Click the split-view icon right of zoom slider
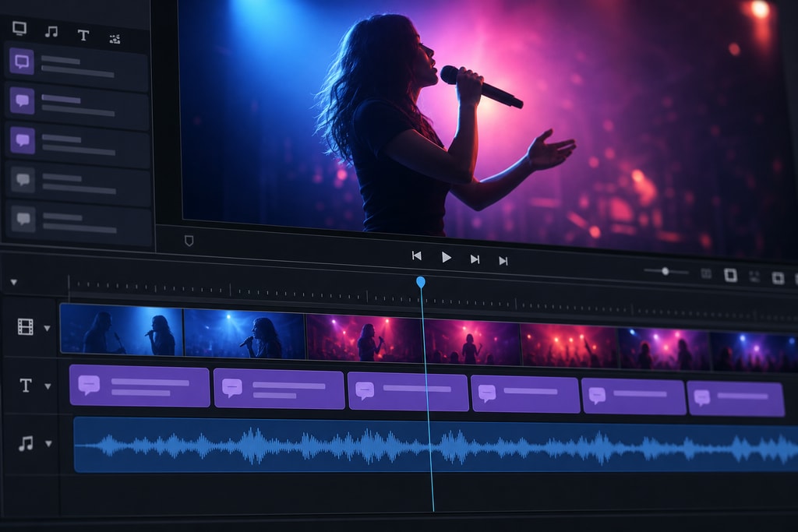This screenshot has width=798, height=532. pos(706,273)
